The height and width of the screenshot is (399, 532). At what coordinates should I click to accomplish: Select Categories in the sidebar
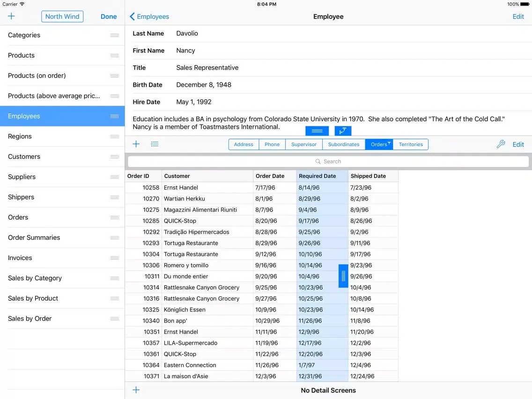pos(62,35)
